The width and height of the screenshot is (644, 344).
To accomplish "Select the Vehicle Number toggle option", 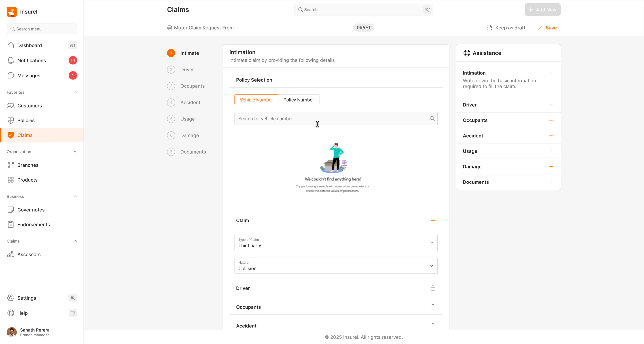I will (256, 100).
